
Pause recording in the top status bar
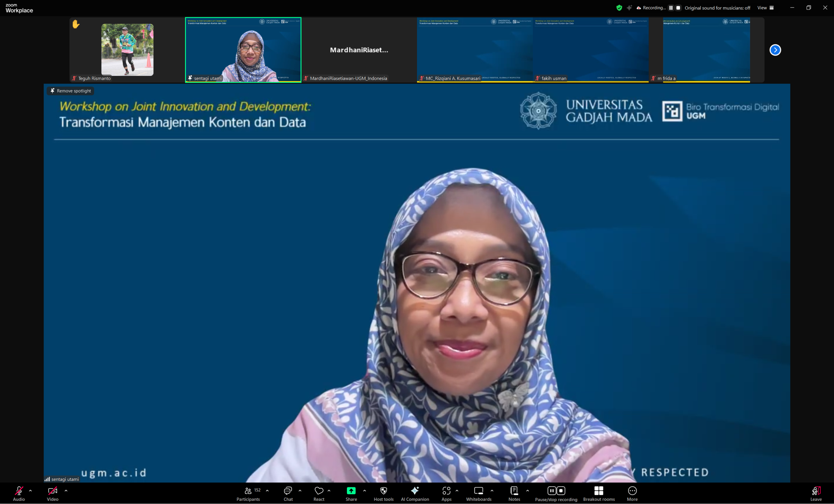pyautogui.click(x=670, y=8)
